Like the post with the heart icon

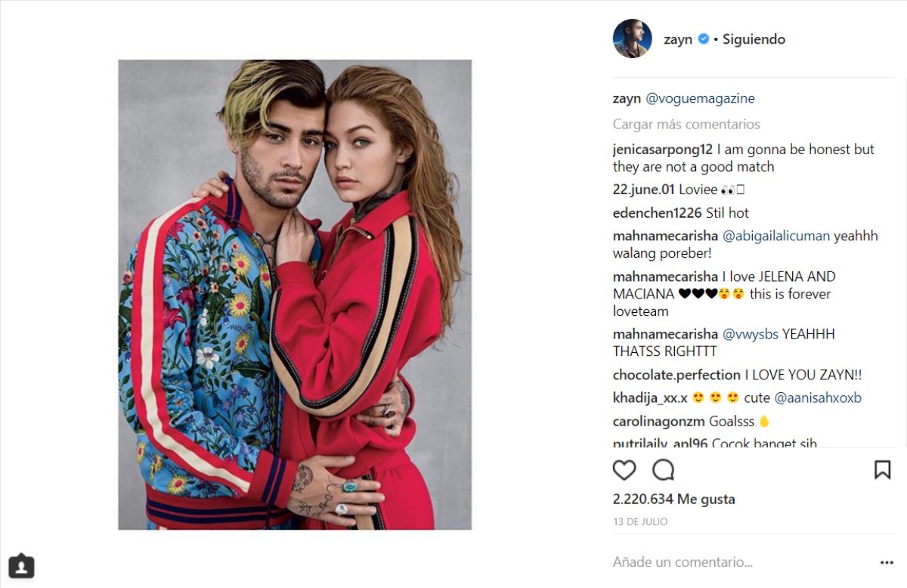[624, 470]
